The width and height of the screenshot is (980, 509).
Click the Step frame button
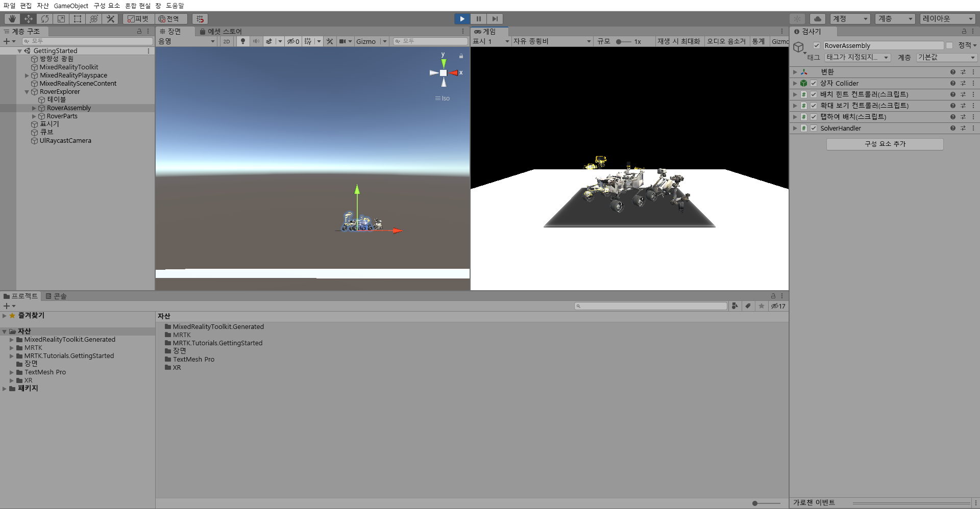tap(495, 19)
